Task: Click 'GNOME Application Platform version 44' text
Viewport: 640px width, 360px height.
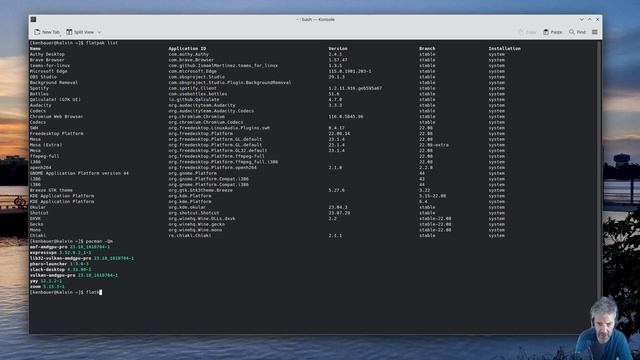Action: click(79, 173)
